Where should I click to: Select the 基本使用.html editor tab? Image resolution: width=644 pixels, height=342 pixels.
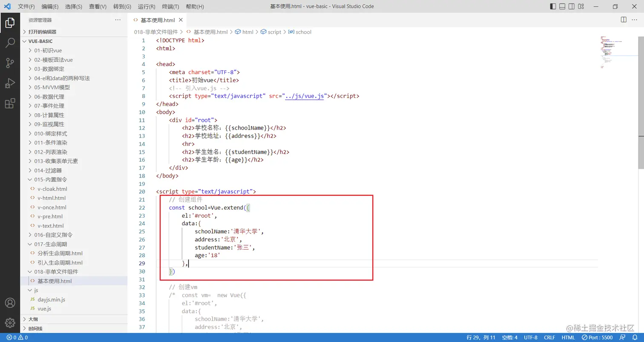tap(158, 20)
